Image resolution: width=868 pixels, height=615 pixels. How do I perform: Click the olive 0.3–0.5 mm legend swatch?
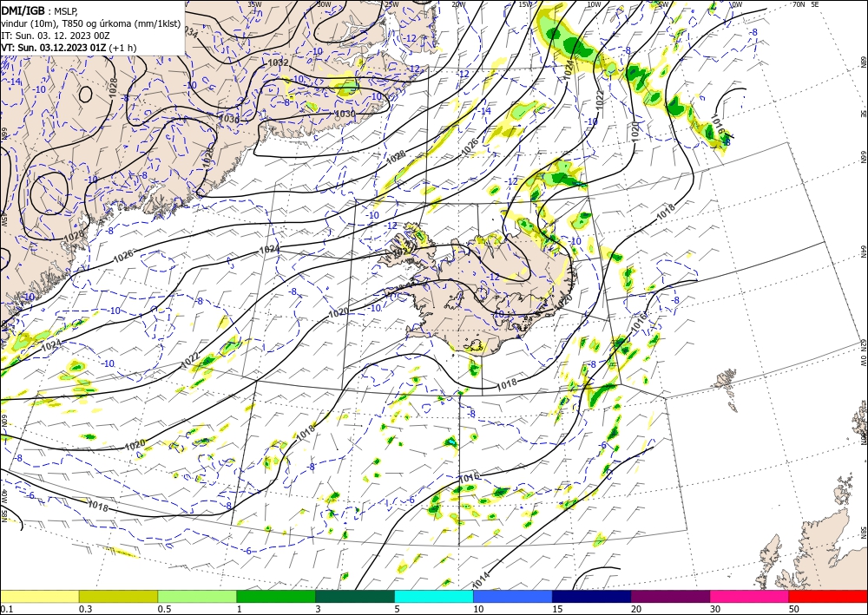tap(118, 596)
